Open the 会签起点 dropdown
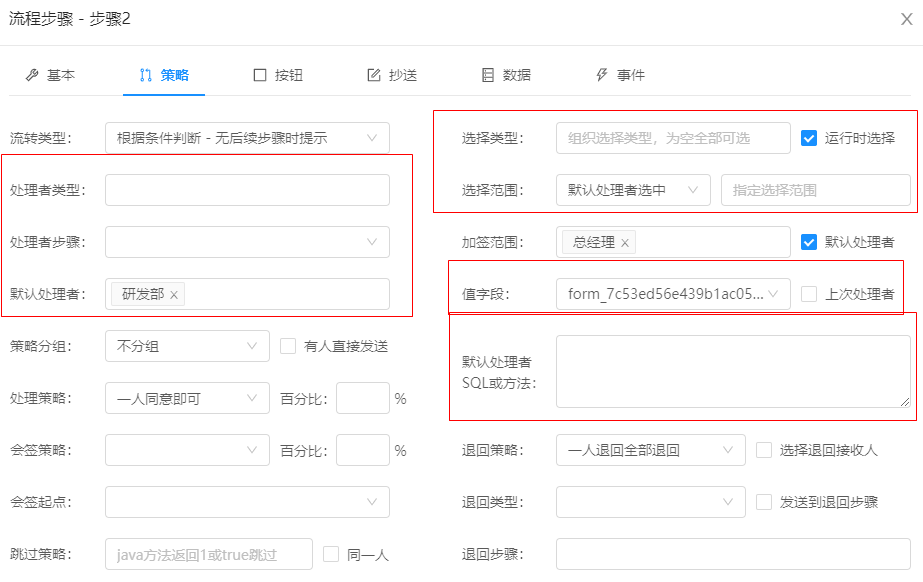The width and height of the screenshot is (923, 582). click(247, 502)
